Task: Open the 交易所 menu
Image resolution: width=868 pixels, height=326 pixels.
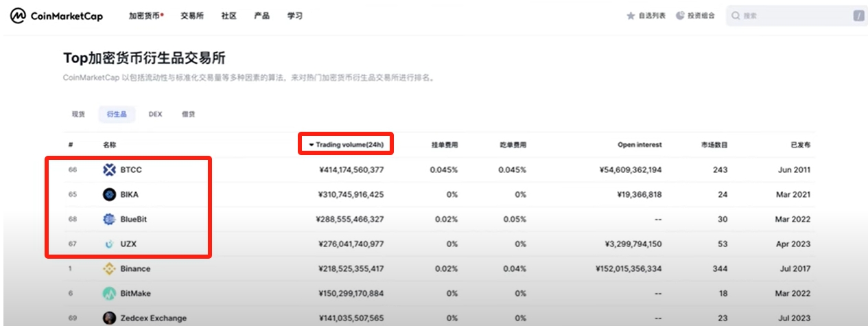Action: click(x=192, y=16)
